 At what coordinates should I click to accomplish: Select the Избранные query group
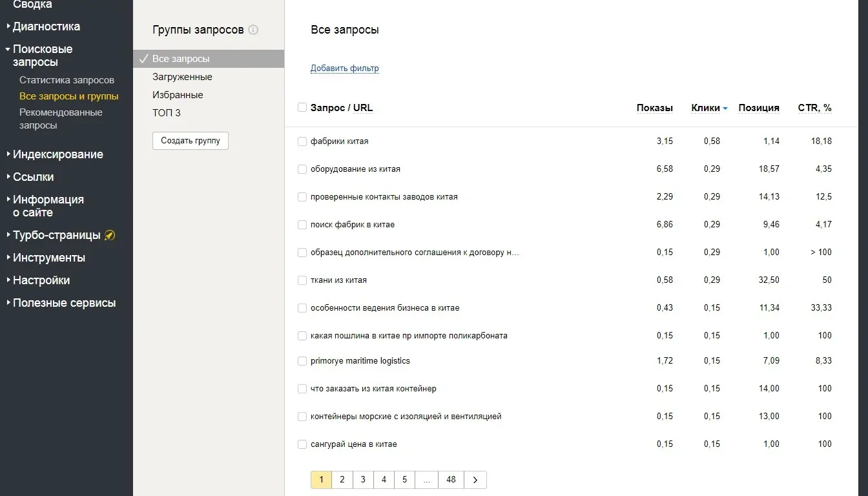click(x=178, y=95)
